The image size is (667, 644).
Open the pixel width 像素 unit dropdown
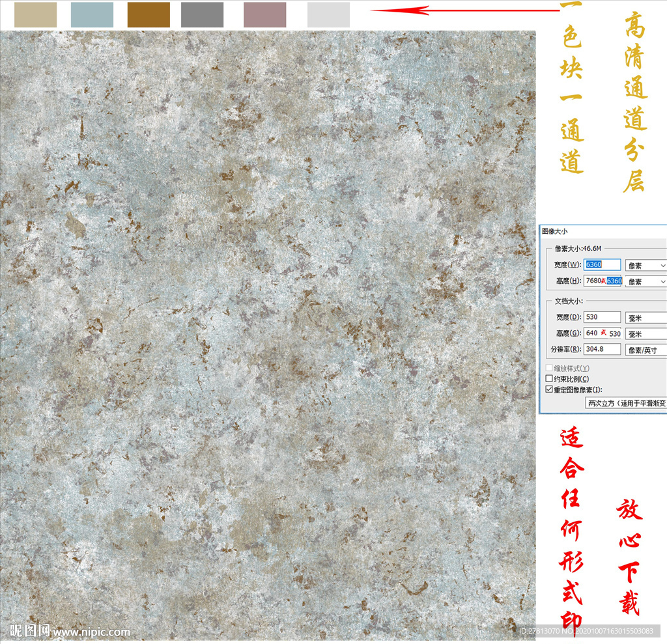[x=646, y=266]
